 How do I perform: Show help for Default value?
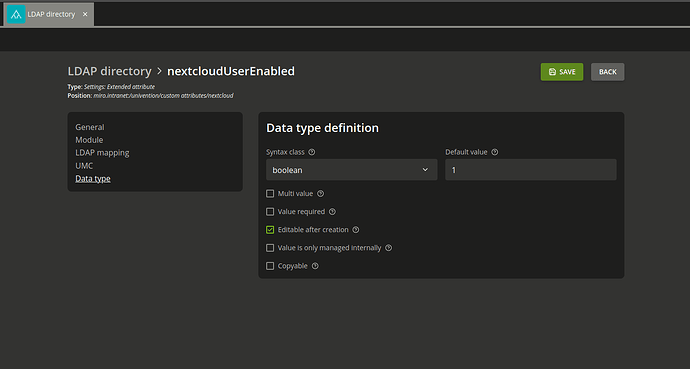coord(495,152)
